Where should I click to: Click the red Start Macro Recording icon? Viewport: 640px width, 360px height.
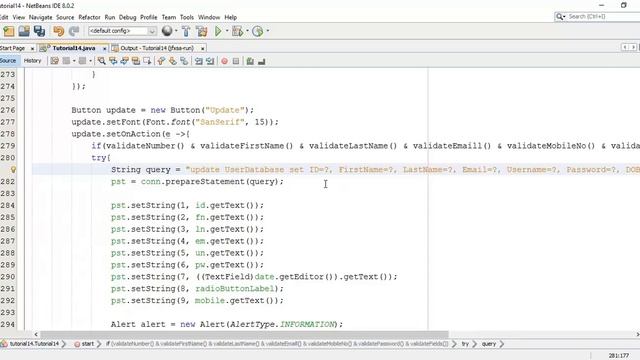(224, 61)
